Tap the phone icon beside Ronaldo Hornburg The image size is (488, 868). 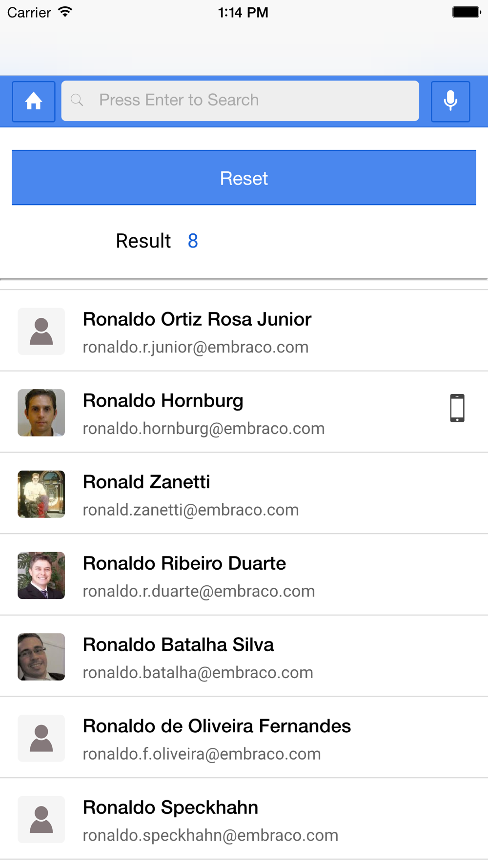457,408
